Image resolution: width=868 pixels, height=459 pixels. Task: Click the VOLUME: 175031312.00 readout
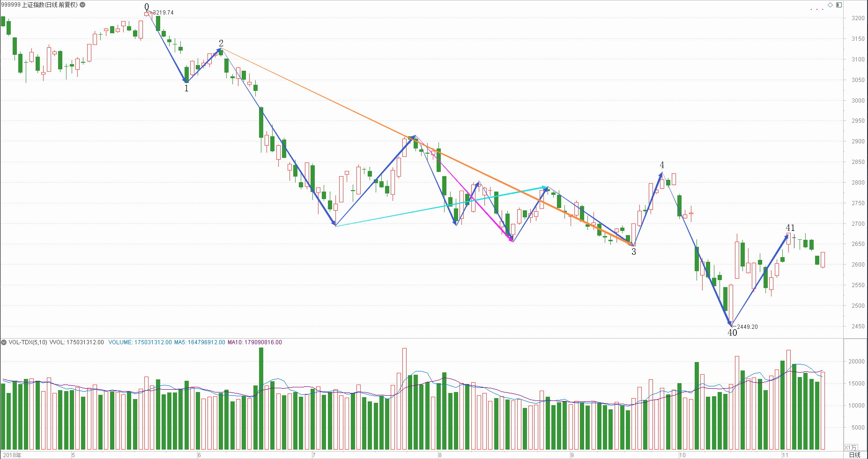(140, 342)
